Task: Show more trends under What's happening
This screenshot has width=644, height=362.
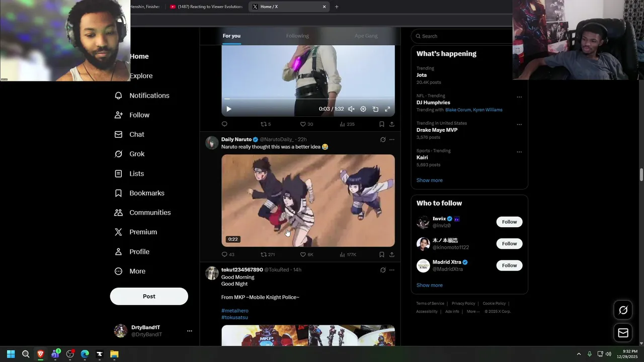Action: click(429, 180)
